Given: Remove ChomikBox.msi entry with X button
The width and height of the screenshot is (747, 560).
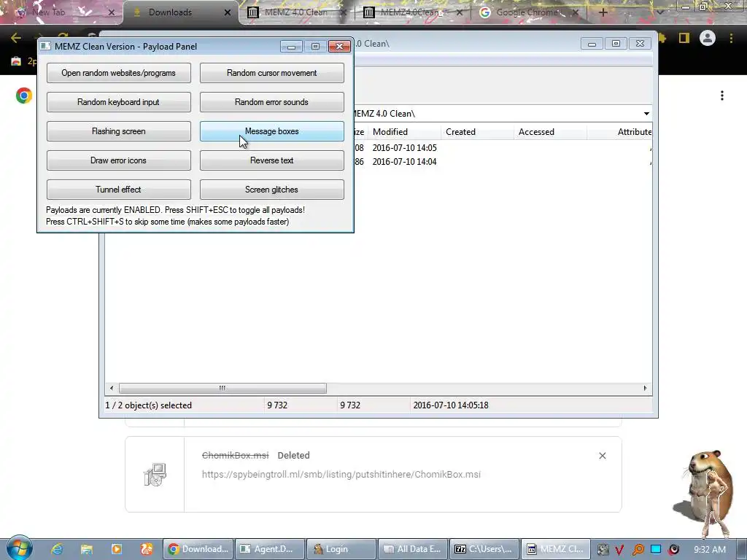Looking at the screenshot, I should (x=602, y=456).
